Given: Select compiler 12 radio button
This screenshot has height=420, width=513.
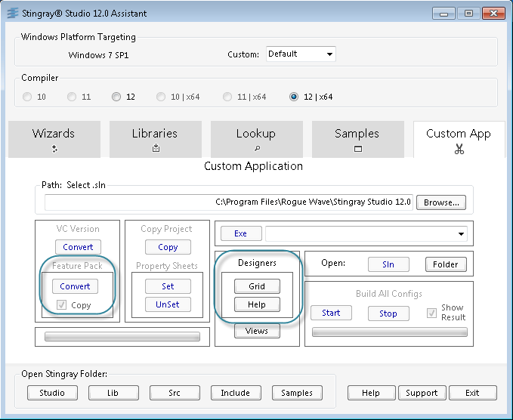Looking at the screenshot, I should [116, 97].
